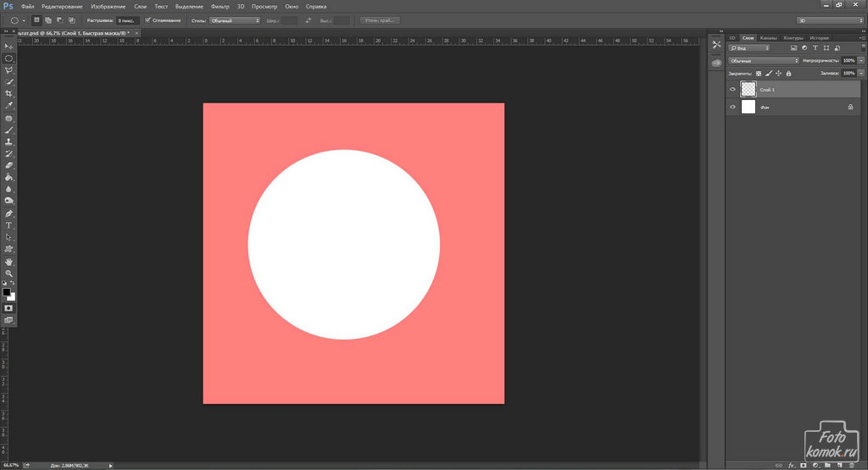This screenshot has width=868, height=470.
Task: Choose Intersect with selection mode
Action: [x=71, y=20]
